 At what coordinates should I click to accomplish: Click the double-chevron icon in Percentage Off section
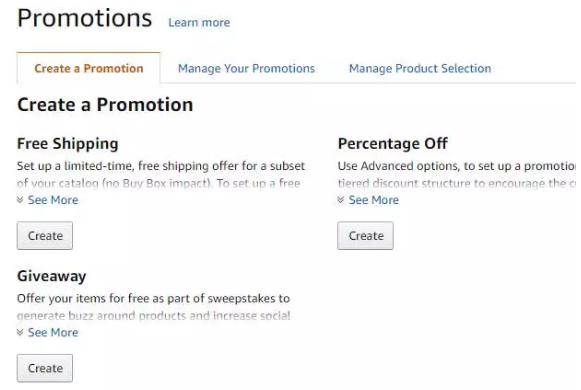coord(341,200)
